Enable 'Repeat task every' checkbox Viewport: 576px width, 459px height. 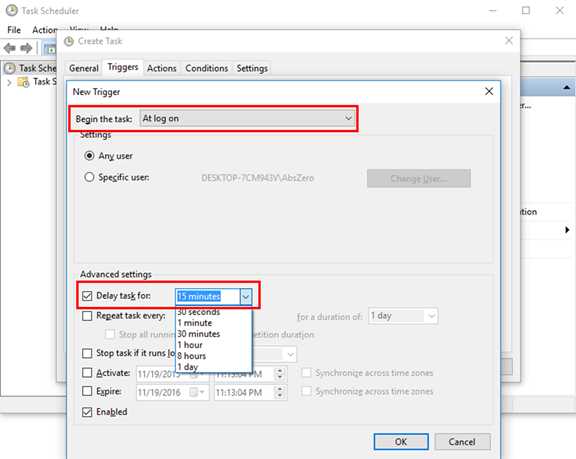coord(87,316)
